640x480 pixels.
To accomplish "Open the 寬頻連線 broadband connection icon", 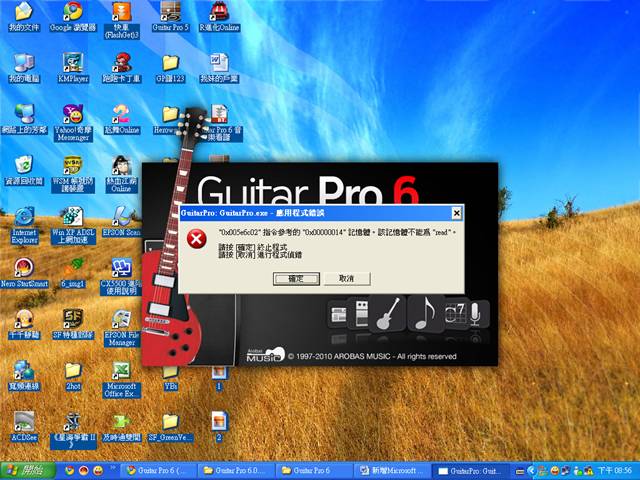I will [x=24, y=376].
